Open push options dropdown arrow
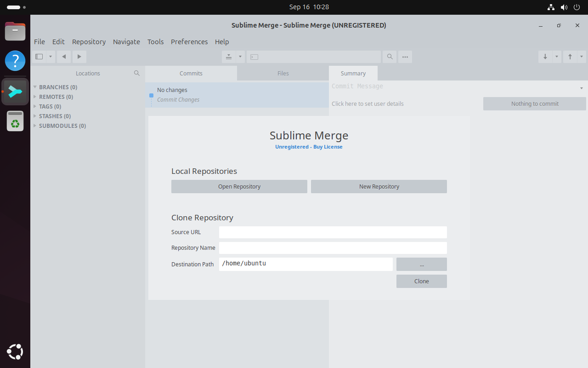The image size is (588, 368). click(582, 57)
